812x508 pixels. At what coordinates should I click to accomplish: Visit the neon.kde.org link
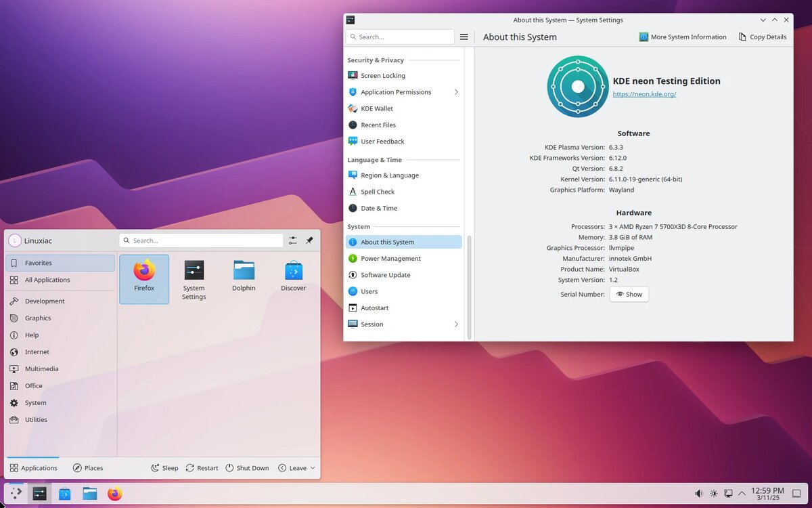click(644, 94)
